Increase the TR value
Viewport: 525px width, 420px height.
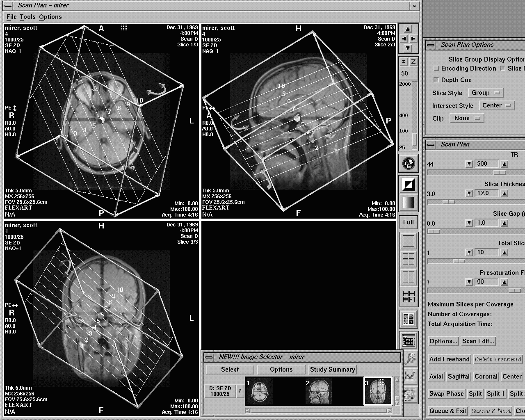coord(504,164)
